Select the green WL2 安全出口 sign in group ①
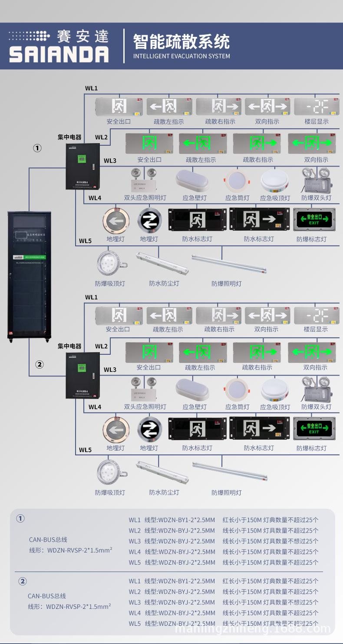 coord(149,143)
